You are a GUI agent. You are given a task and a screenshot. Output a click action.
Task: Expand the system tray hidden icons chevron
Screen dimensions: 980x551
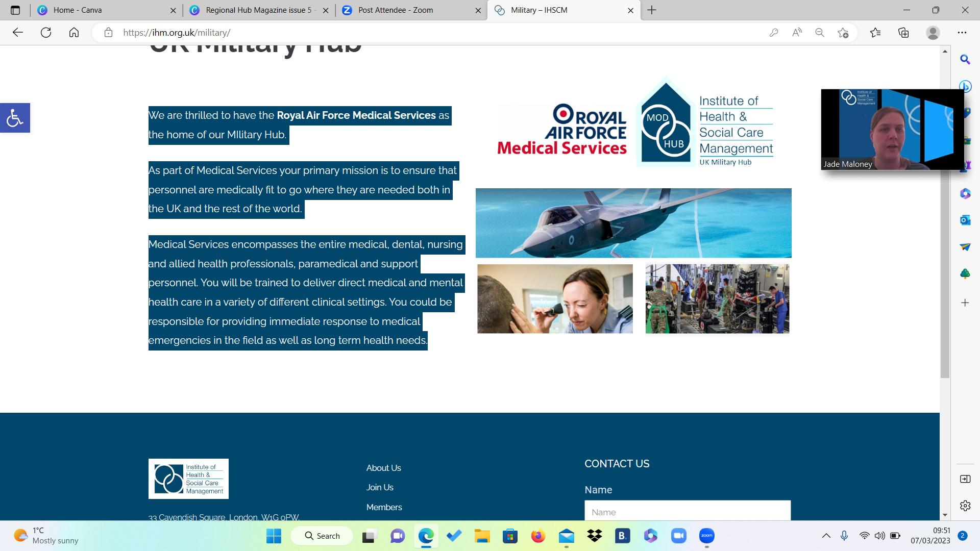826,536
